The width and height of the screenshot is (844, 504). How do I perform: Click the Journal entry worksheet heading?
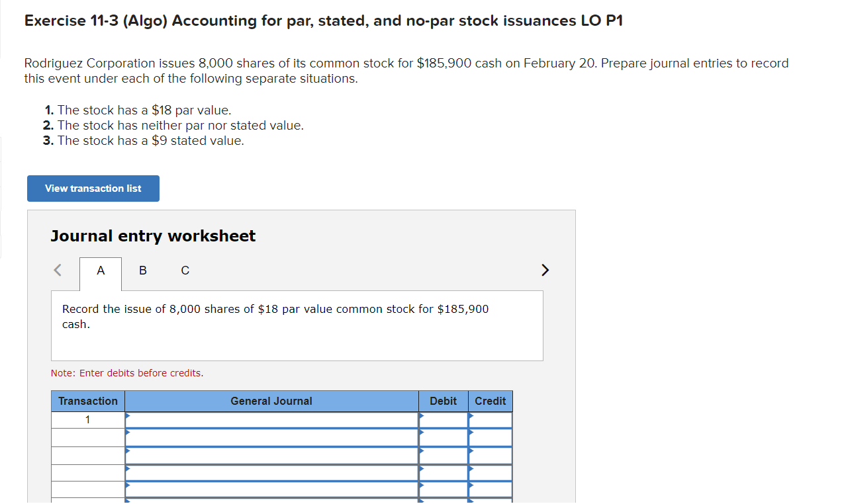pyautogui.click(x=153, y=236)
